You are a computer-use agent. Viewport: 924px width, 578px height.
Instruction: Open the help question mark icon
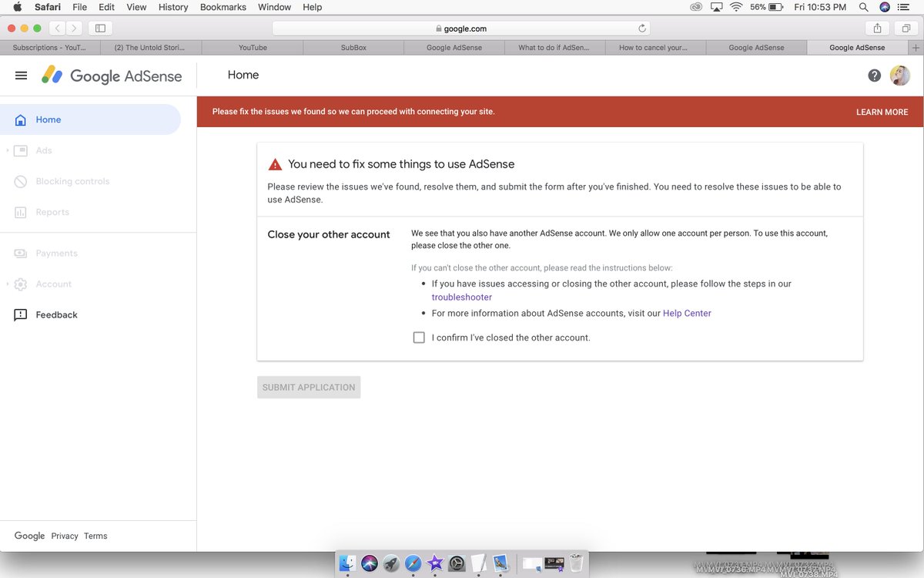coord(874,76)
